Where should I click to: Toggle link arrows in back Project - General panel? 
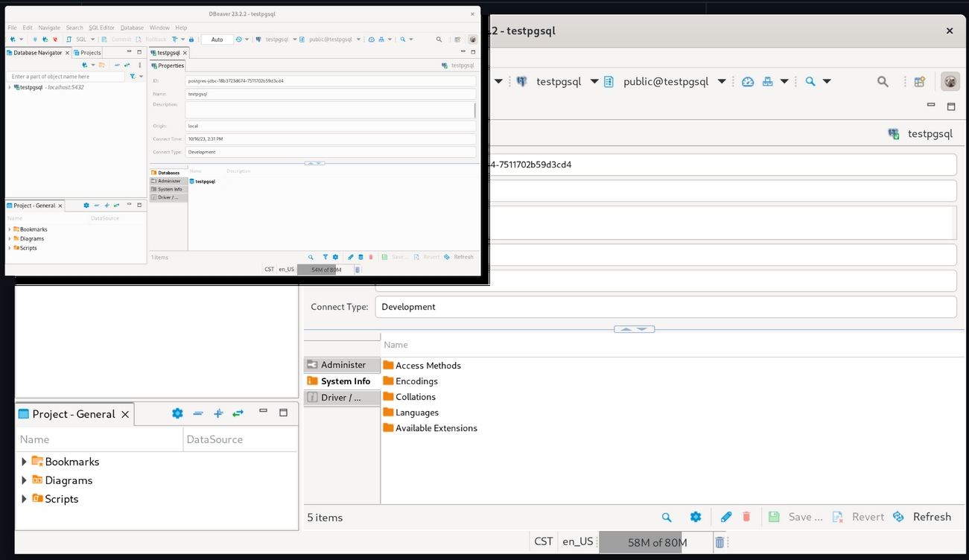[238, 413]
